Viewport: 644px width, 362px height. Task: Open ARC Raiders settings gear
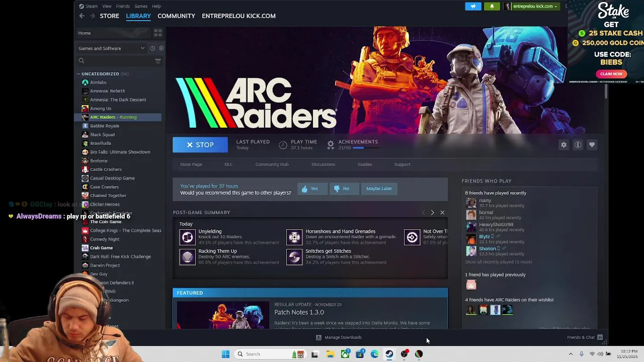[563, 145]
